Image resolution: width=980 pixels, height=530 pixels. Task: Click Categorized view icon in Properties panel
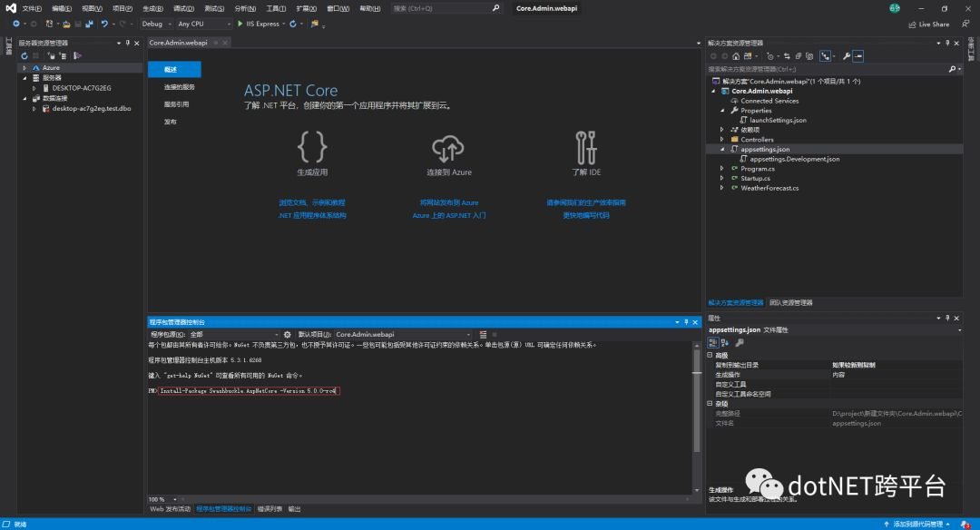712,342
